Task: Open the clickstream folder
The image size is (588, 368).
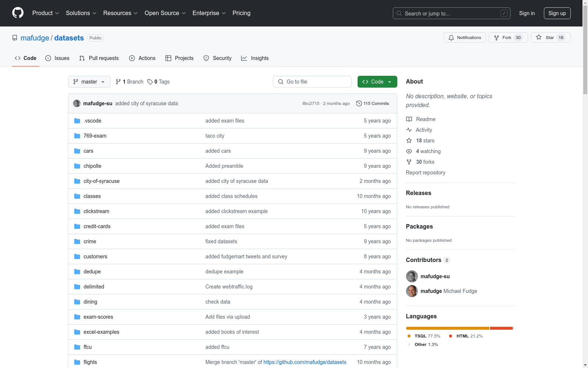Action: pyautogui.click(x=96, y=211)
